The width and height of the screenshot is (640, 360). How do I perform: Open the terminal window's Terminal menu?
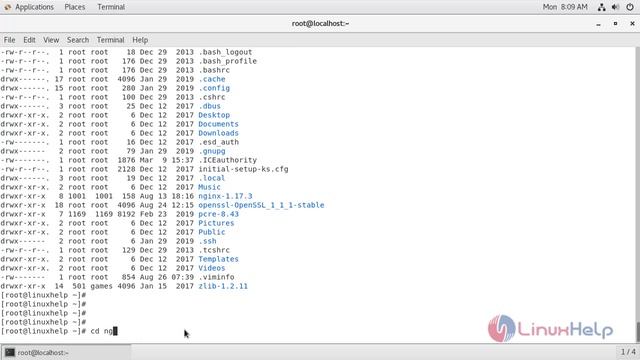[x=110, y=40]
